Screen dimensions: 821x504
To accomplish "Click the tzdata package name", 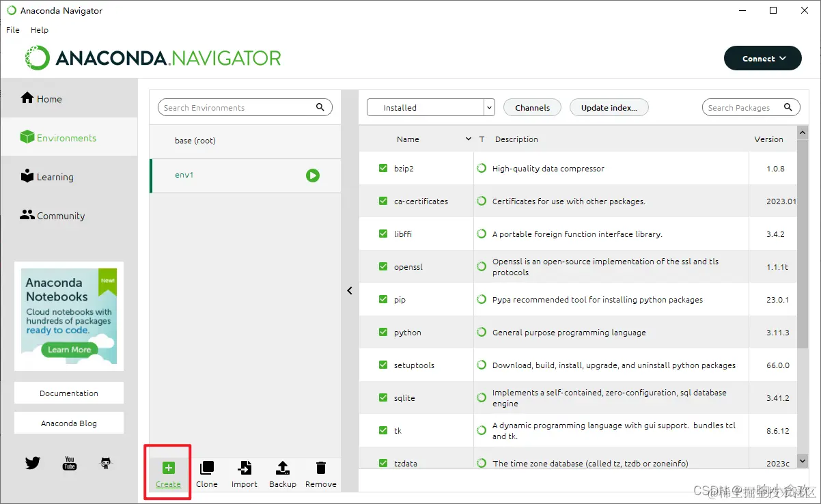I will 406,464.
